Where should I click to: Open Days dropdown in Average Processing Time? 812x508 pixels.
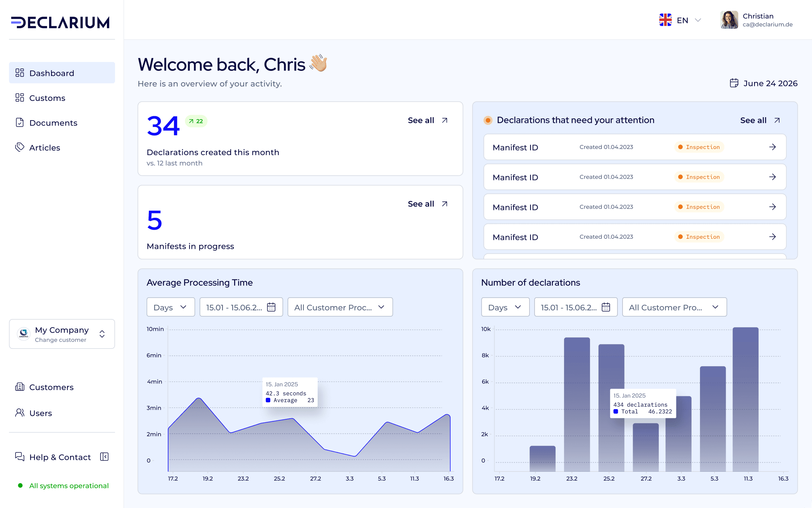[x=171, y=307]
